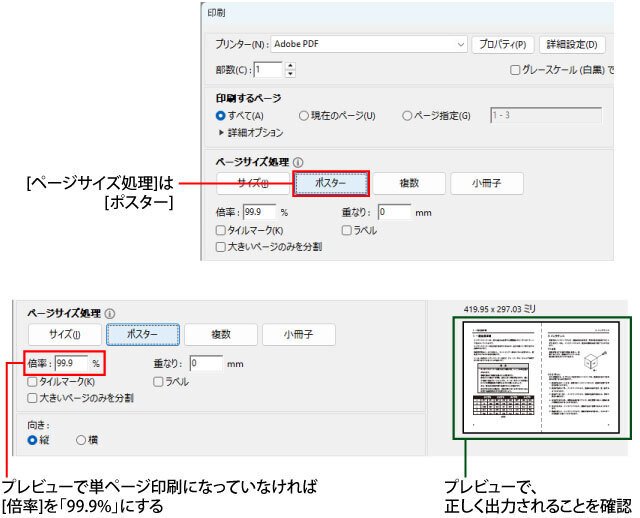Tick 大きいページのみを分割 in the dialog with the printer selector
This screenshot has width=640, height=518.
tap(220, 247)
